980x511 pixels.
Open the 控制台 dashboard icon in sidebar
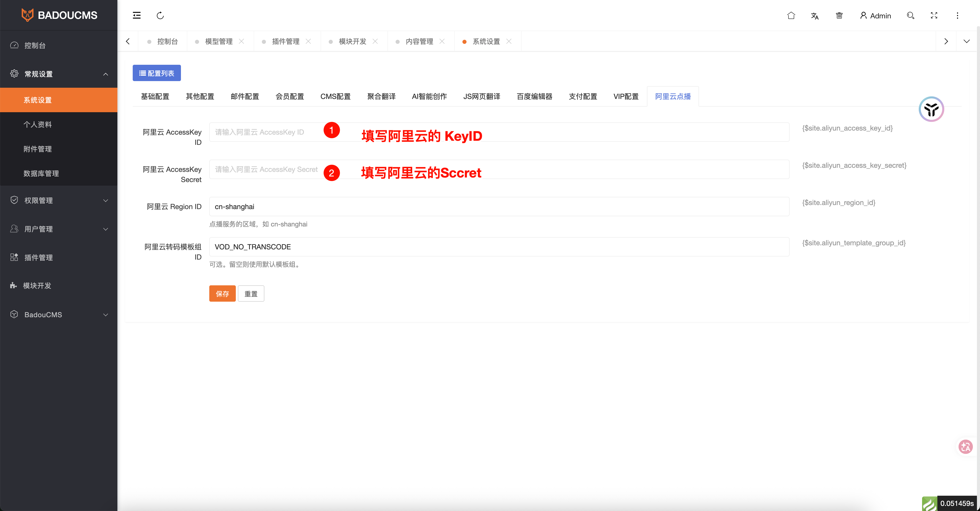coord(14,45)
